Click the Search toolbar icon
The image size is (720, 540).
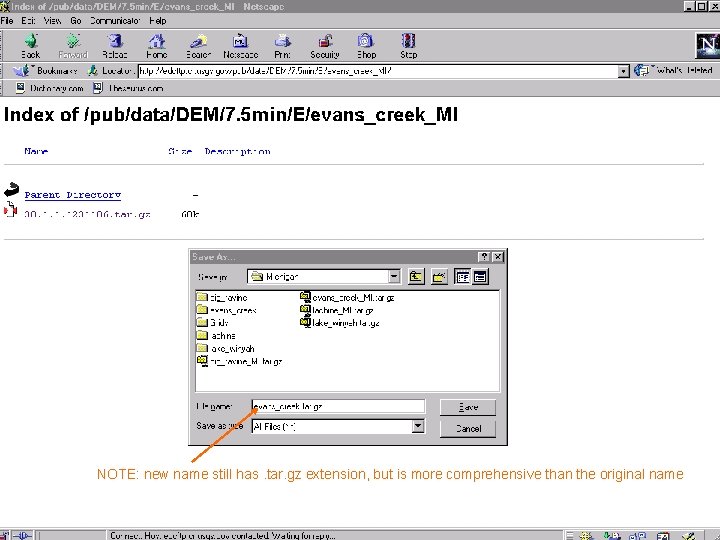click(198, 46)
